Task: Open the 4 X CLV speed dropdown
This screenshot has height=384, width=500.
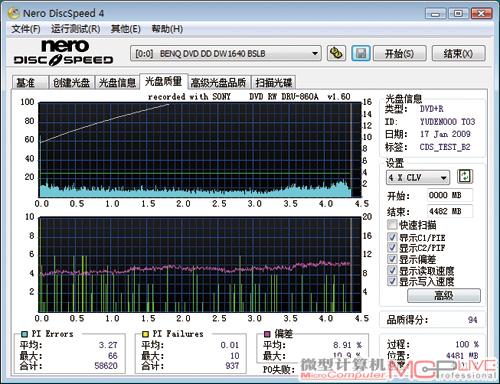Action: coord(444,178)
